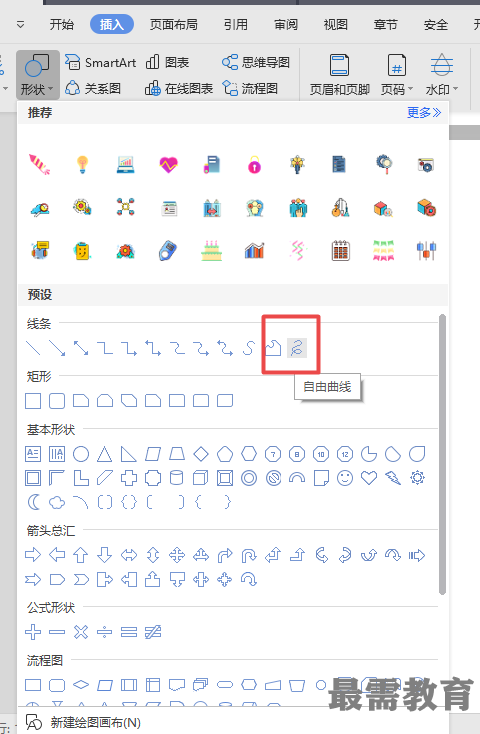
Task: Select the elbow connector shape
Action: pos(105,348)
